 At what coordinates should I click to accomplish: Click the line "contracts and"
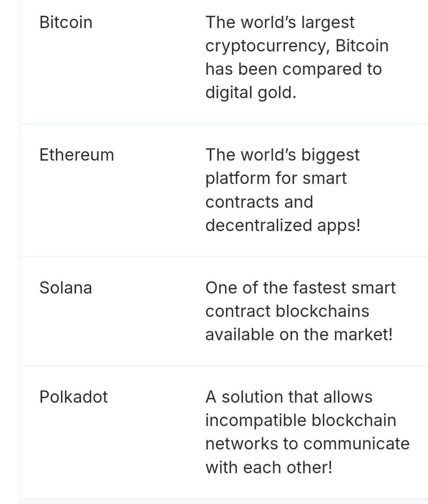tap(259, 202)
